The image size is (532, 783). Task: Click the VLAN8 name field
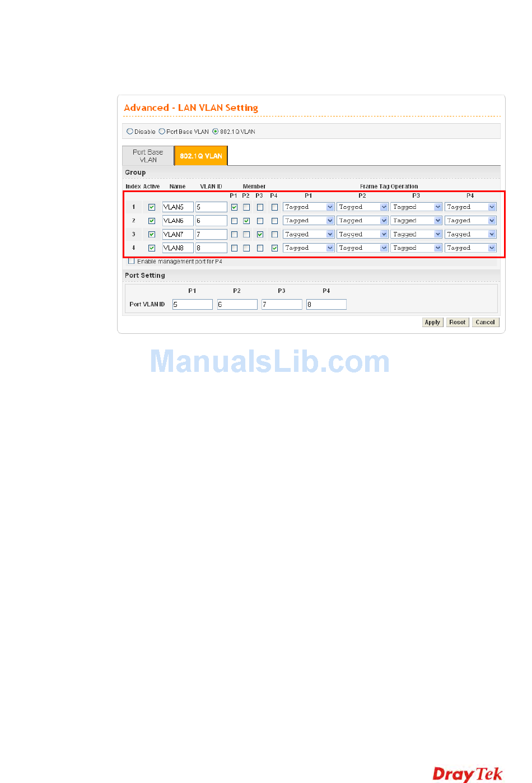click(x=178, y=248)
